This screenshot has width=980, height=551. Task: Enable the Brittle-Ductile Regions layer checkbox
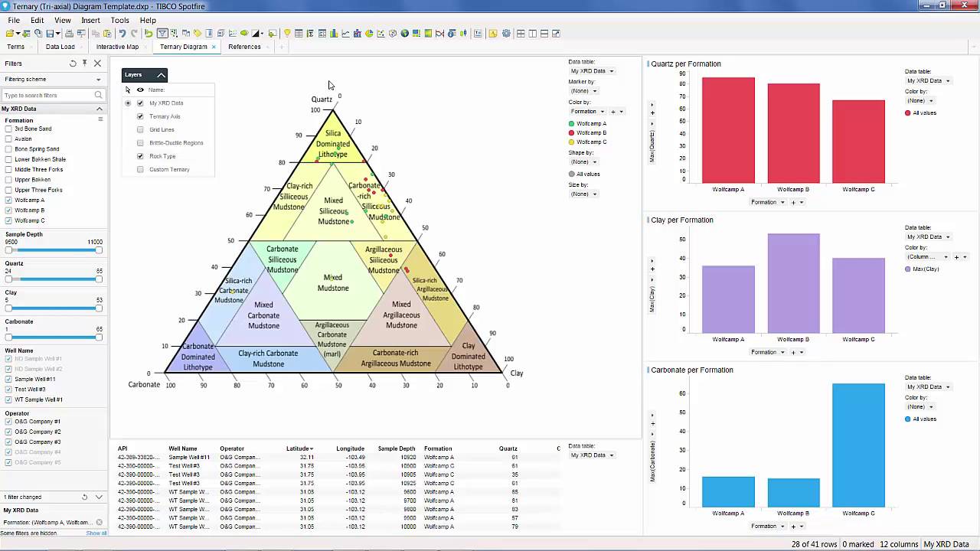140,143
